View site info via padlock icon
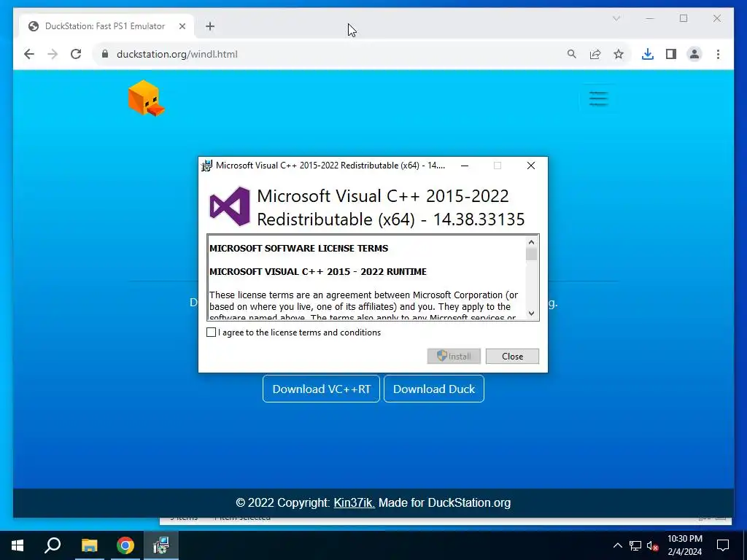The image size is (747, 560). tap(105, 54)
